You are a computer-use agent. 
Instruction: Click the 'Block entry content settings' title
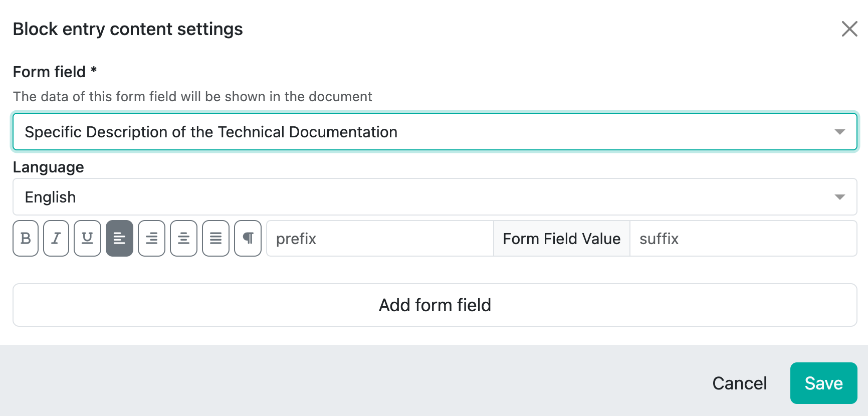(128, 29)
